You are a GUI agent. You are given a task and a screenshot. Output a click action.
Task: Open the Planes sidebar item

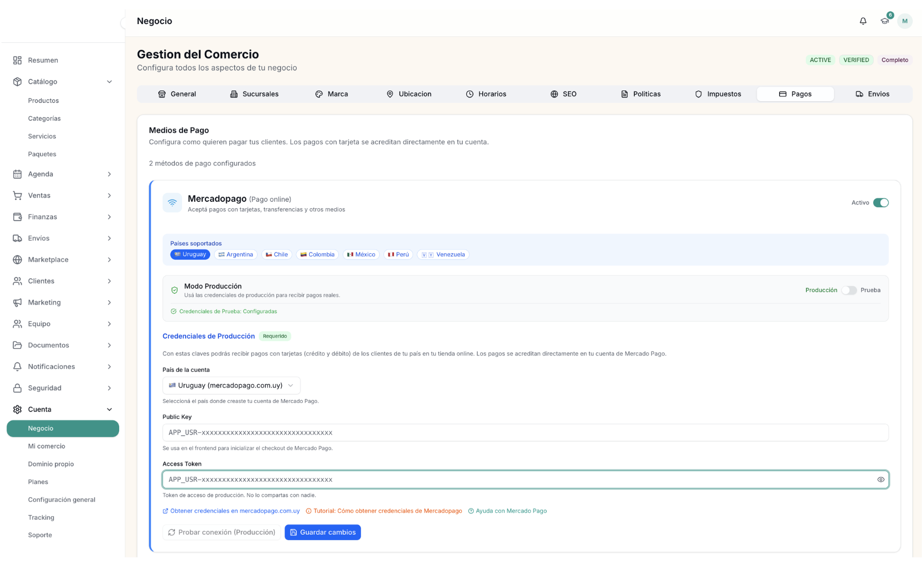coord(38,482)
